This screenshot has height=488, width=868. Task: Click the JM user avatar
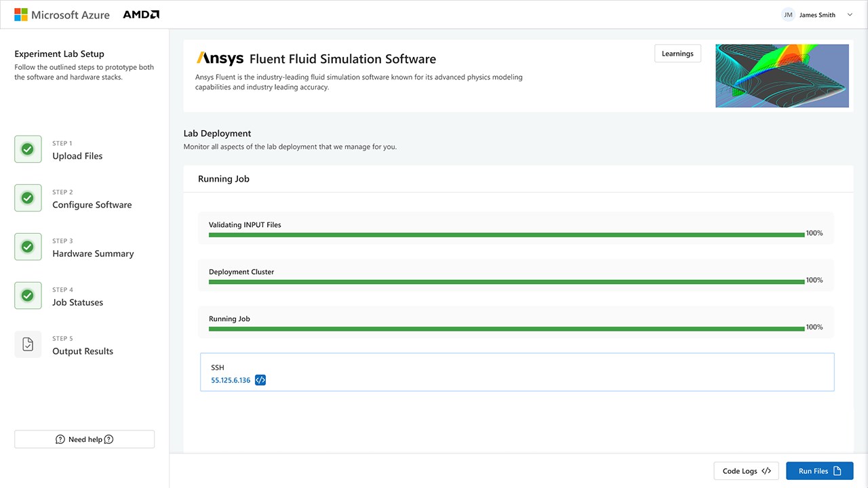pyautogui.click(x=788, y=15)
